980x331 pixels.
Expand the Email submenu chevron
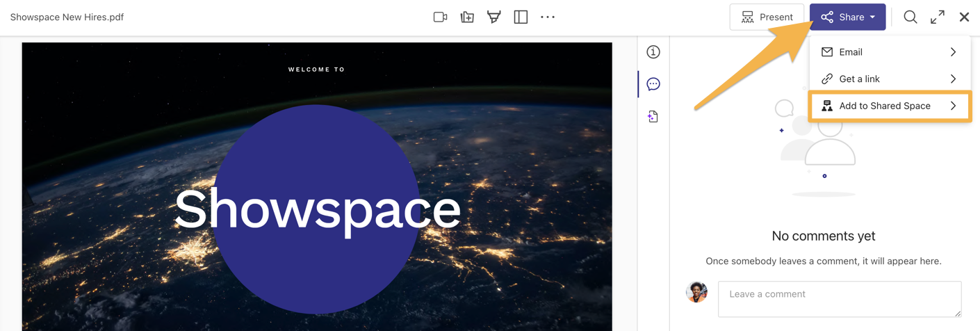point(953,52)
